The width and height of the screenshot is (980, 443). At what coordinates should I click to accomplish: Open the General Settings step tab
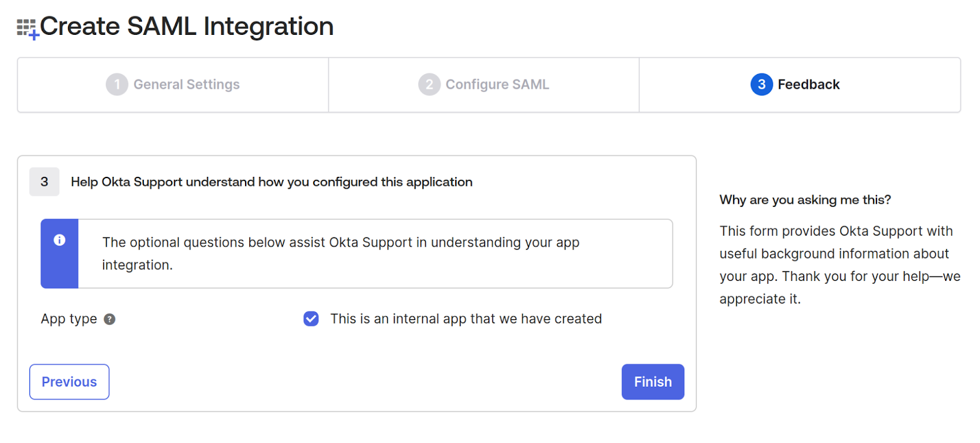186,84
